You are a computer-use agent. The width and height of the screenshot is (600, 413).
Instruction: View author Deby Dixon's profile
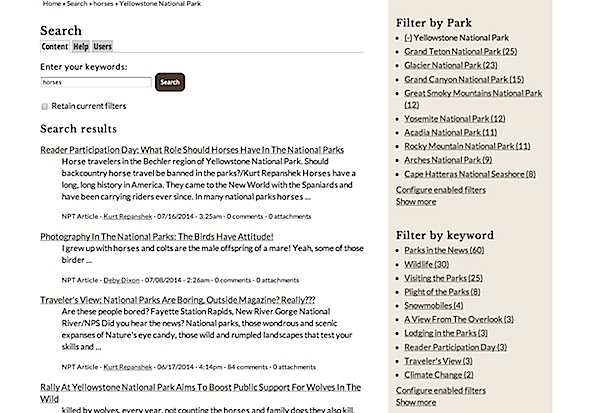point(121,280)
